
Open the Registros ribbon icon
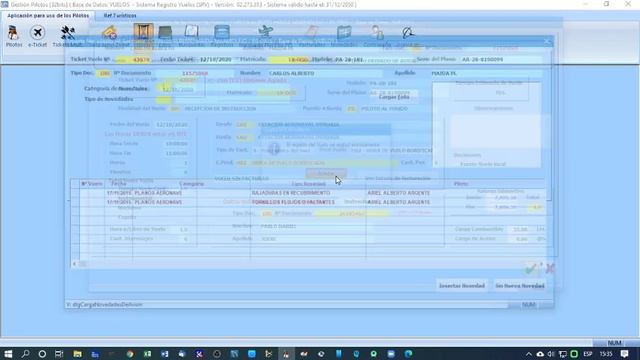click(222, 35)
